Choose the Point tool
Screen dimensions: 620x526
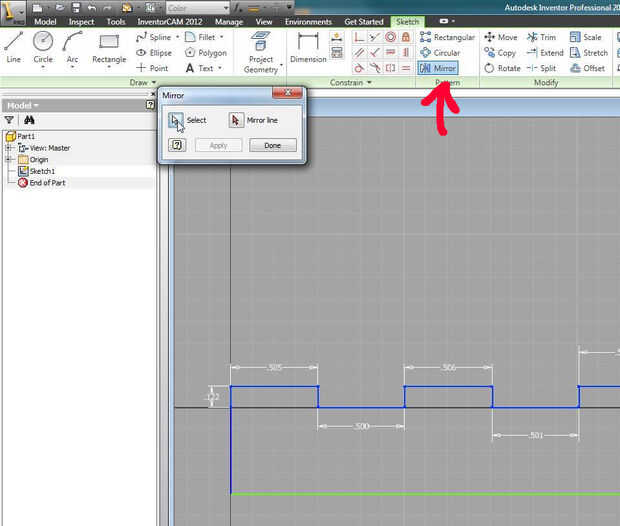(152, 68)
